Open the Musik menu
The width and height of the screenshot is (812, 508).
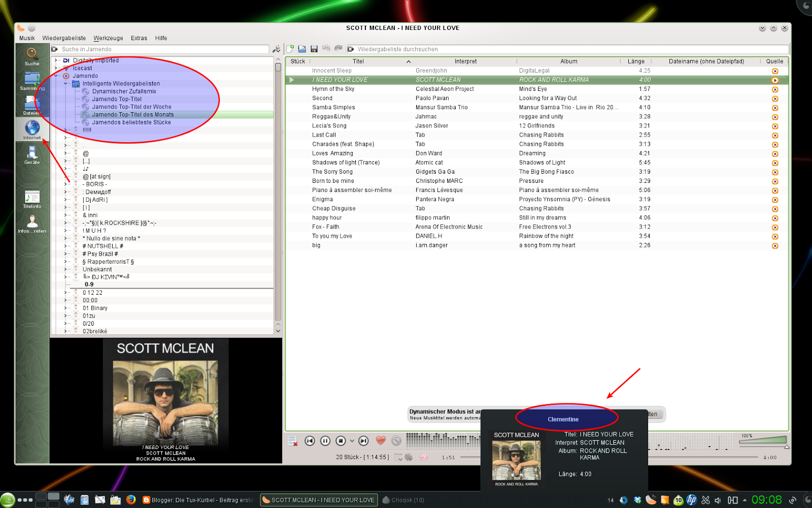tap(27, 38)
